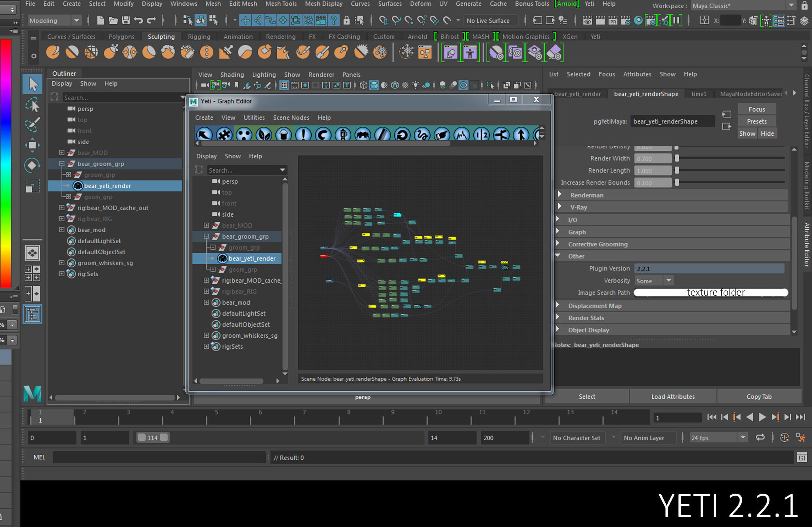Image resolution: width=812 pixels, height=527 pixels.
Task: Select the Lasso selection tool
Action: point(33,105)
